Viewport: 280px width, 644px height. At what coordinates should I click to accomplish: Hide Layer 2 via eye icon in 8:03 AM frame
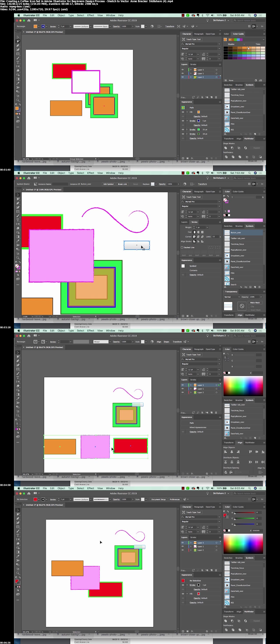click(183, 550)
